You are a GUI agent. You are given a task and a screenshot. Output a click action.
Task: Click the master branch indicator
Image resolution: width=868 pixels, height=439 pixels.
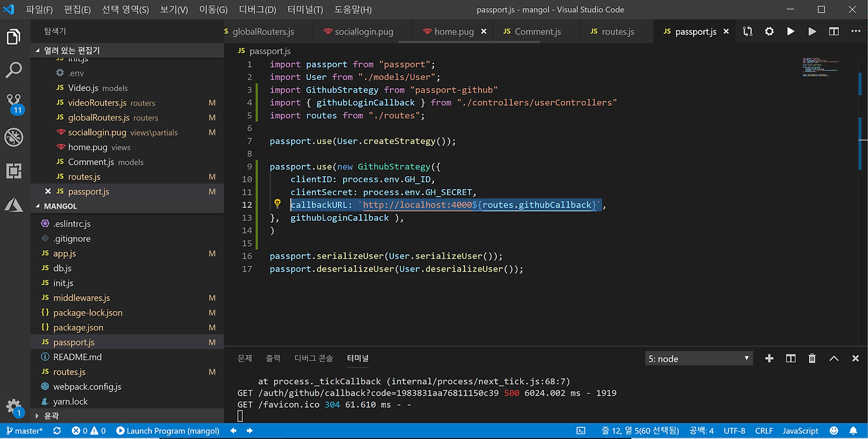[x=24, y=431]
